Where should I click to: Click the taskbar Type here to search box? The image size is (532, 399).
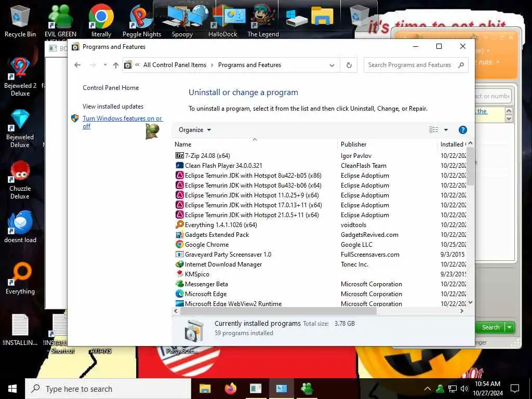tap(108, 389)
